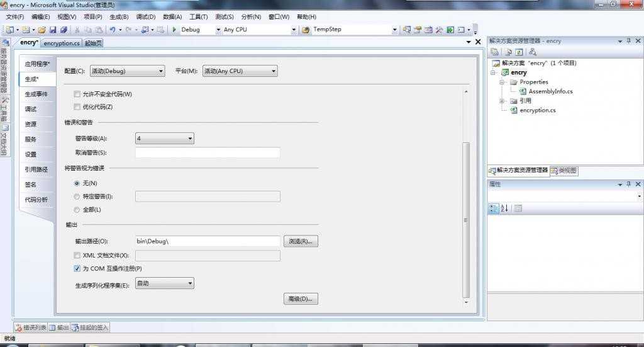Expand the 引用 tree node
Viewport: 644px width, 347px height.
(502, 101)
